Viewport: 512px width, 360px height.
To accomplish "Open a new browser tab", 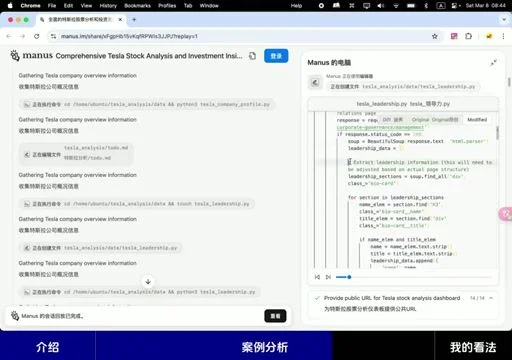I will tap(134, 20).
